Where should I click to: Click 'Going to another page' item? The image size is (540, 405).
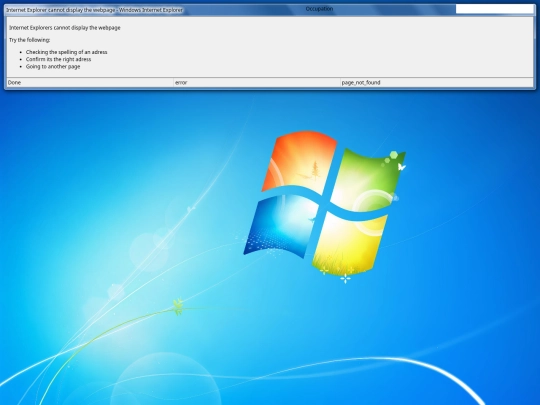tap(53, 66)
